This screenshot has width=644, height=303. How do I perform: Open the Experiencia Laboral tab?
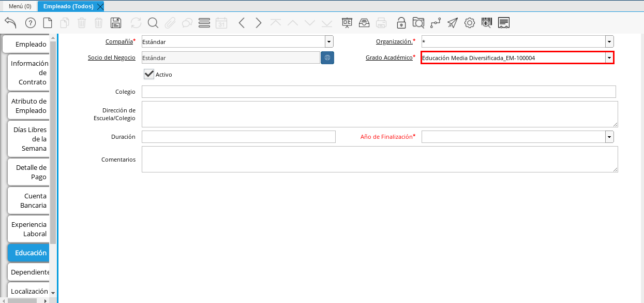tap(28, 229)
